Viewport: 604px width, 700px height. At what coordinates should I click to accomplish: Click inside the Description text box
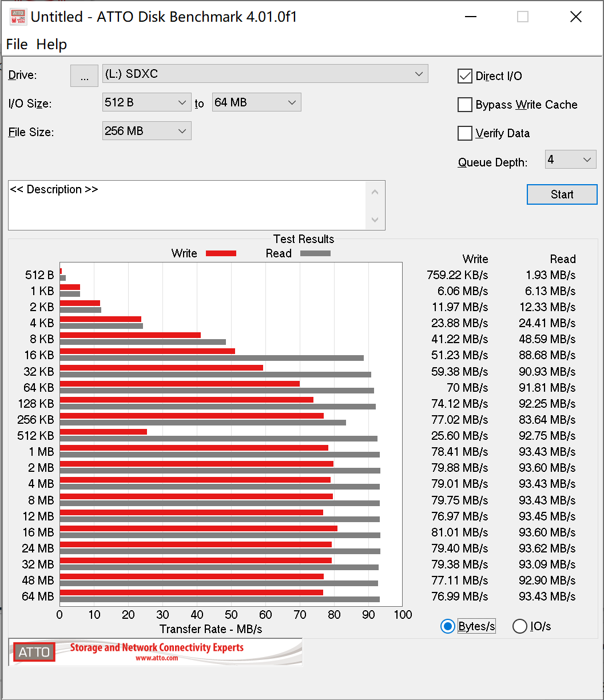coord(187,205)
